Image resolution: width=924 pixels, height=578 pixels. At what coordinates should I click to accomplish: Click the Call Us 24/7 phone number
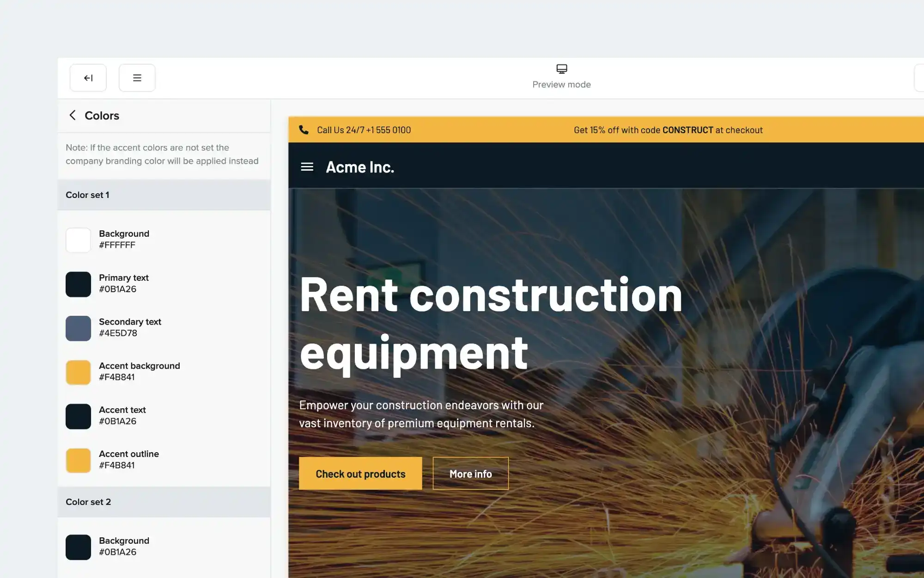coord(364,130)
